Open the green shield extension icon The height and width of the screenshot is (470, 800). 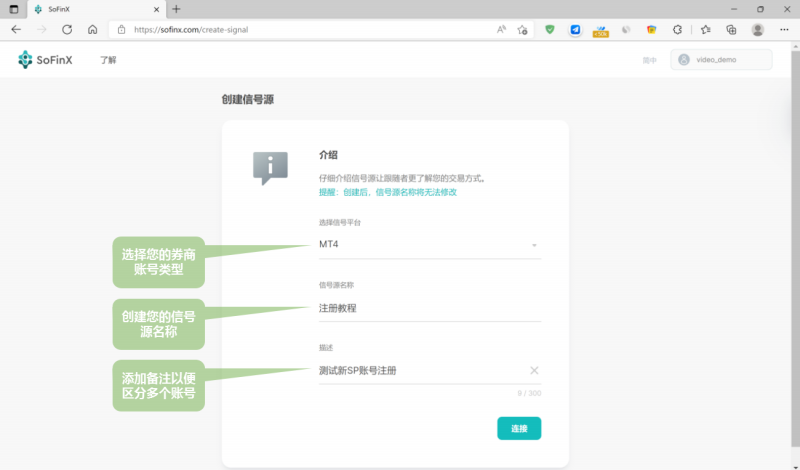[x=549, y=30]
